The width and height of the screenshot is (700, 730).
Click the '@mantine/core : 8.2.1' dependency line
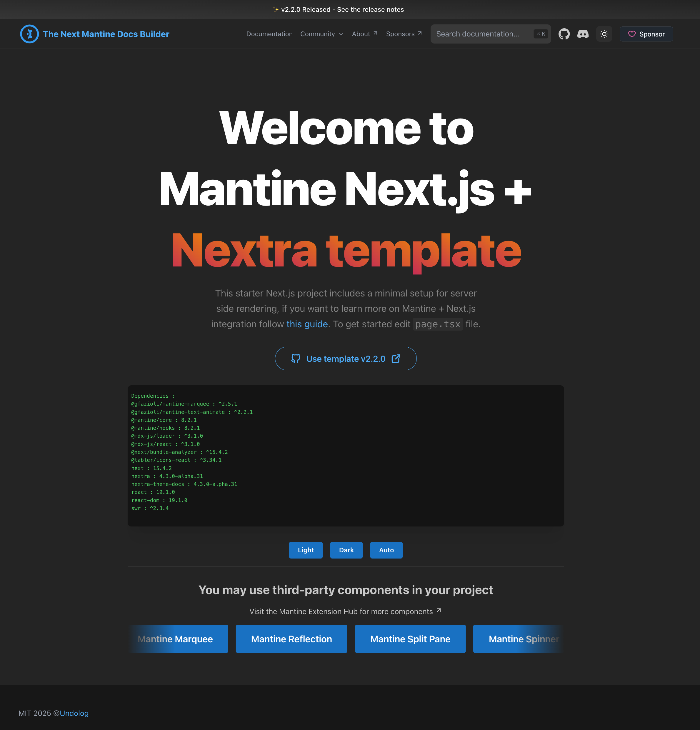pyautogui.click(x=164, y=420)
